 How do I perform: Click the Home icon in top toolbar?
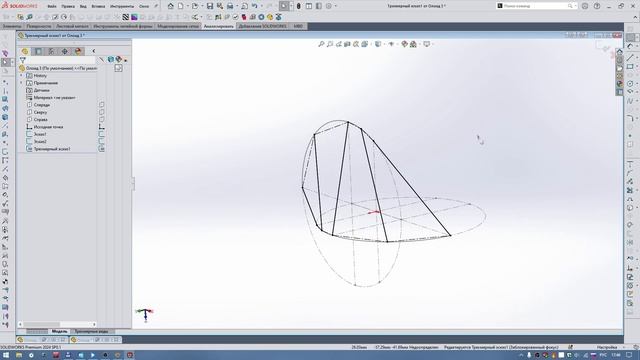click(171, 6)
